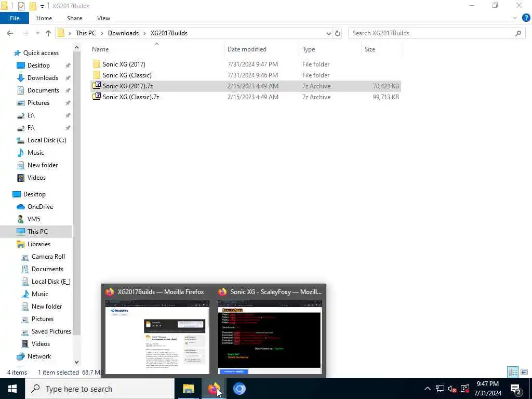532x399 pixels.
Task: Open the network status tray icon
Action: 440,389
